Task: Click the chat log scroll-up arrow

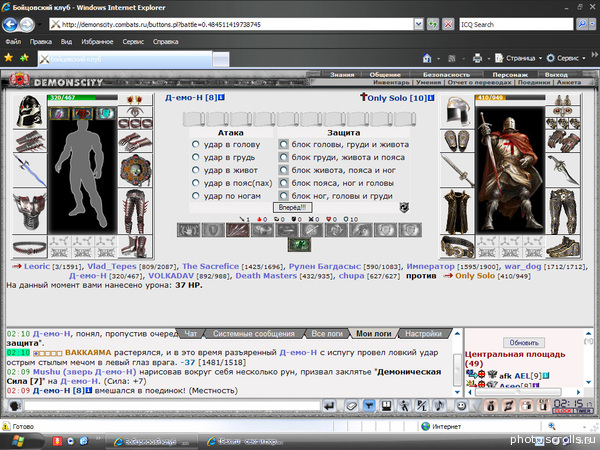Action: 457,334
